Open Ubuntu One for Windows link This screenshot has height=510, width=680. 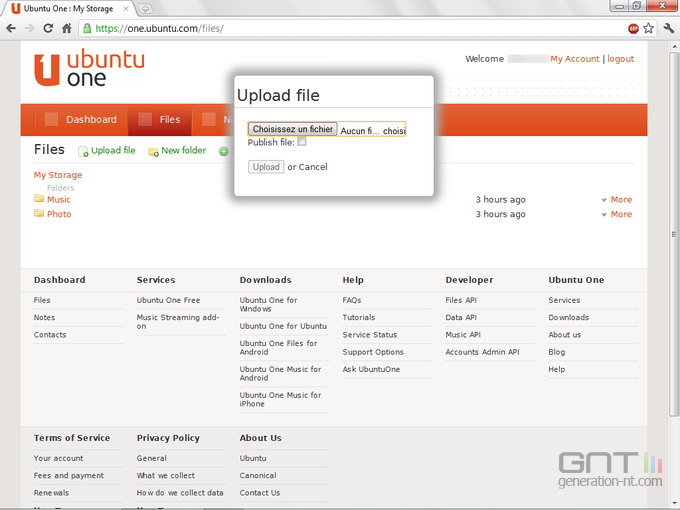pos(268,304)
